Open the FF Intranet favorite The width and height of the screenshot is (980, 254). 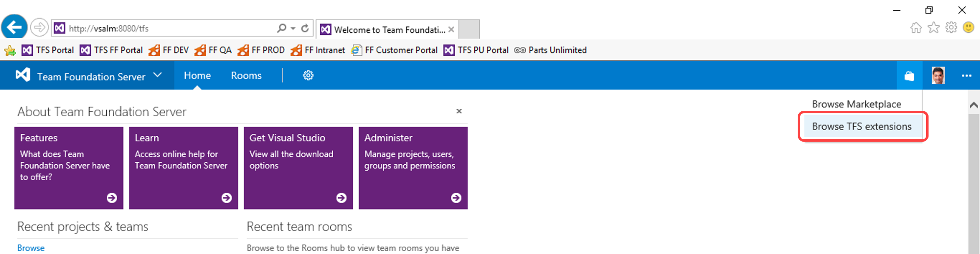[318, 50]
